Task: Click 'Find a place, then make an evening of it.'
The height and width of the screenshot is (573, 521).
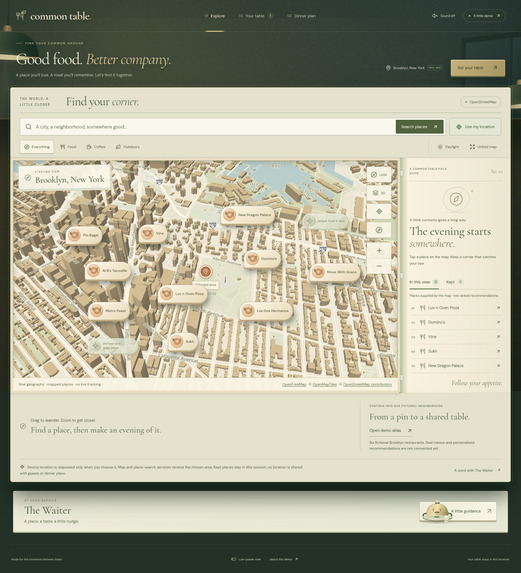Action: (96, 430)
